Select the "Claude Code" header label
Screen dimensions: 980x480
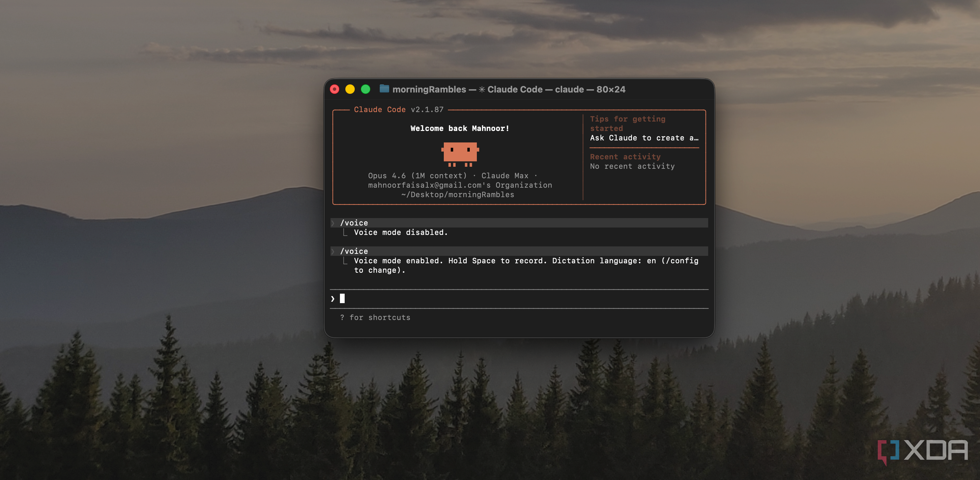[x=380, y=110]
